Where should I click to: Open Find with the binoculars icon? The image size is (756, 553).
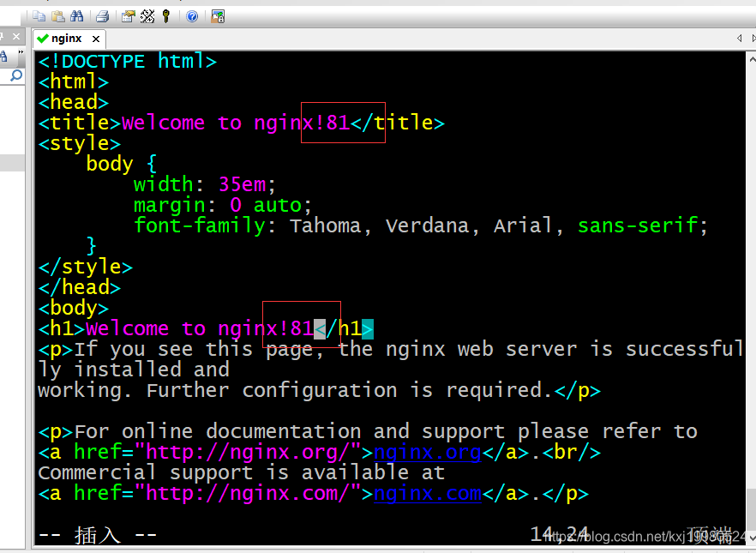click(76, 16)
